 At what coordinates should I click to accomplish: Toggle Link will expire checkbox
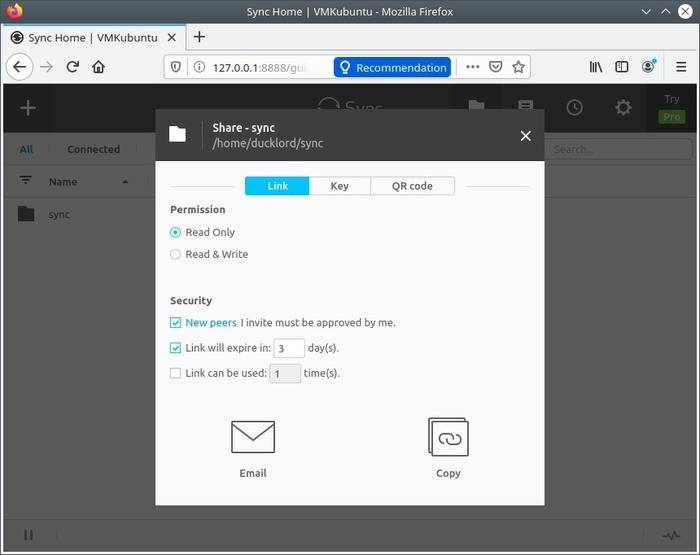point(175,347)
